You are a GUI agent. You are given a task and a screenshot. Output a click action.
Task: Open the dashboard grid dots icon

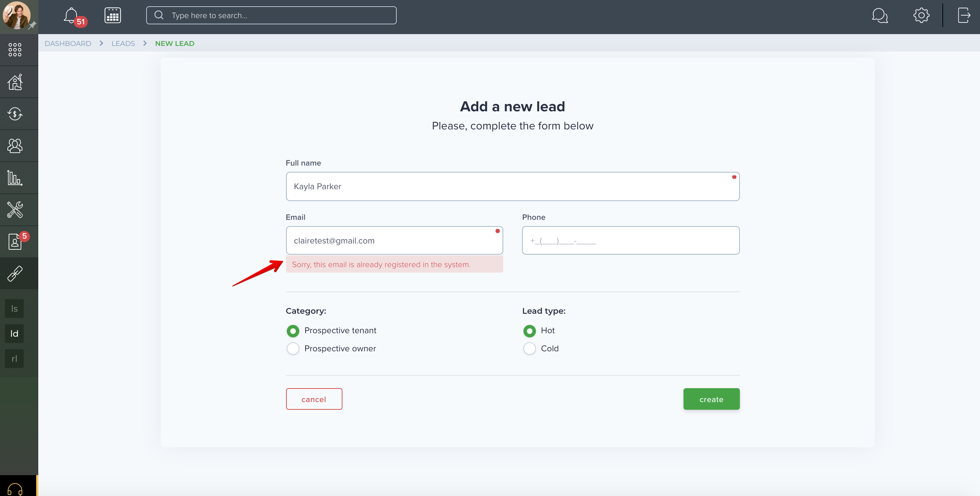pos(15,49)
